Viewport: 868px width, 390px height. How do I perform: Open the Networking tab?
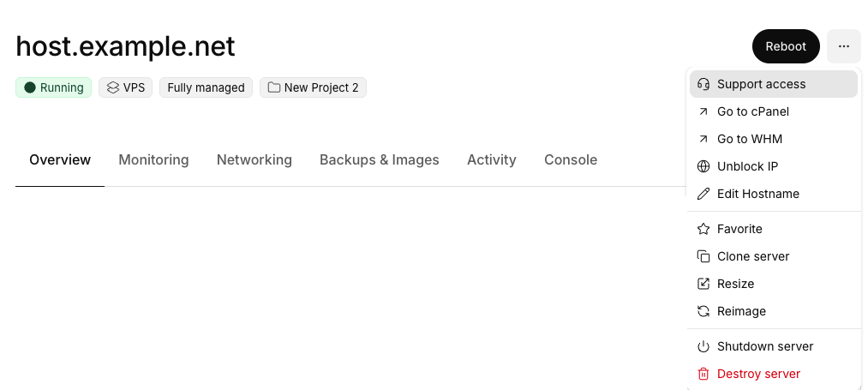click(254, 159)
